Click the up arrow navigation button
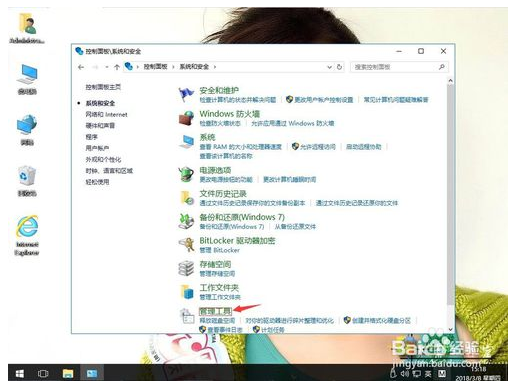 pyautogui.click(x=117, y=67)
